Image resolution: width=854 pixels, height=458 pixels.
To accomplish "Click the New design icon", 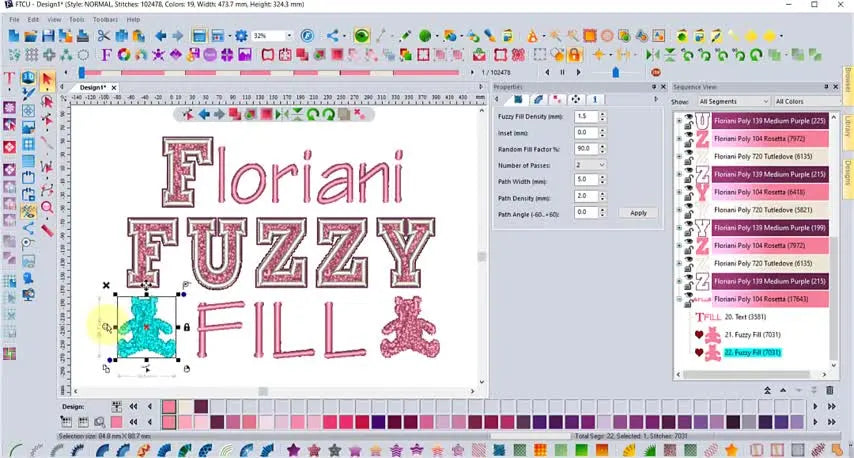I will 14,36.
